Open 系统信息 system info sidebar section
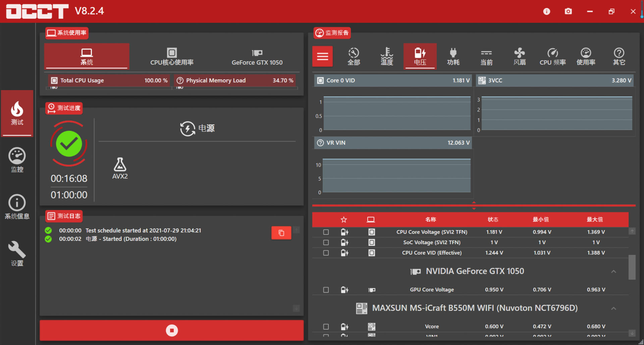Screen dimensions: 644x345 [17, 207]
